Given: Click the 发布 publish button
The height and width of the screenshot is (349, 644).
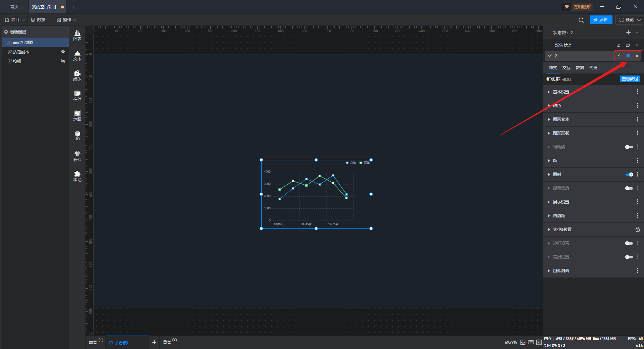Looking at the screenshot, I should (x=601, y=20).
